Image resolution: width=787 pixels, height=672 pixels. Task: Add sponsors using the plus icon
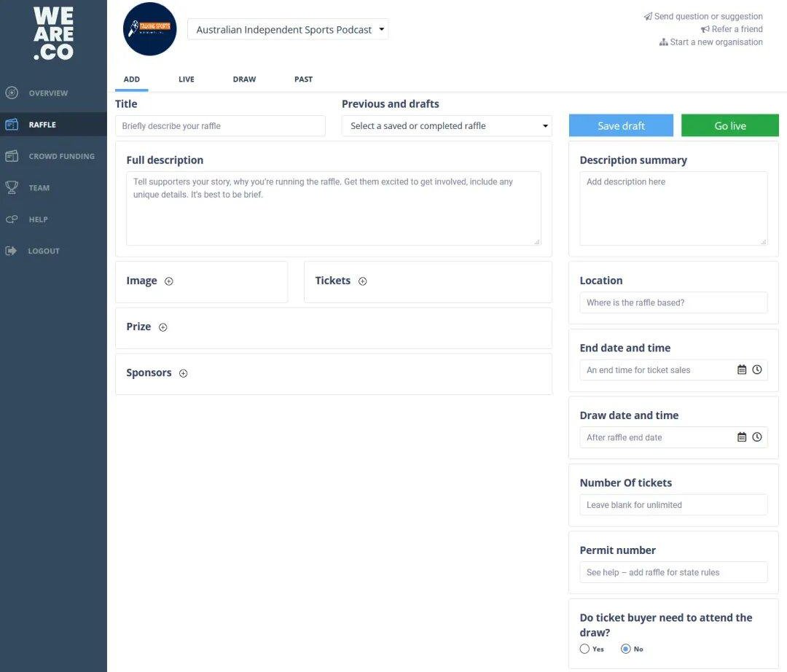click(184, 373)
